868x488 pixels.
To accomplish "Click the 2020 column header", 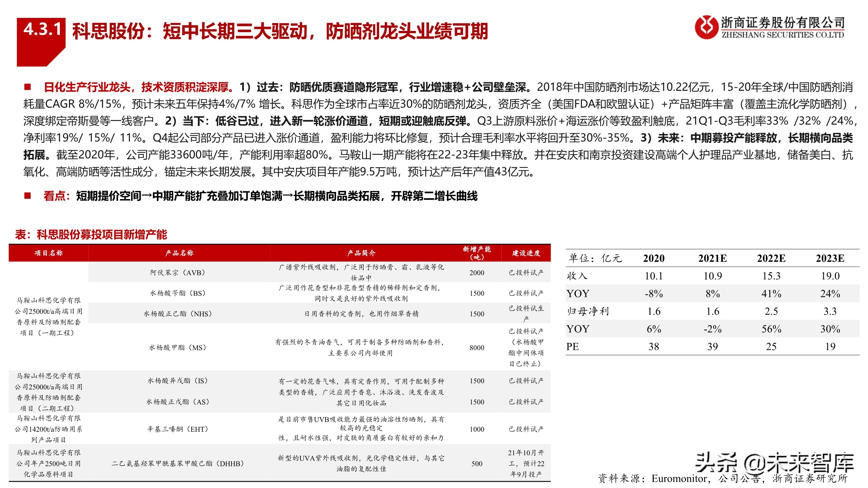I will click(x=654, y=258).
